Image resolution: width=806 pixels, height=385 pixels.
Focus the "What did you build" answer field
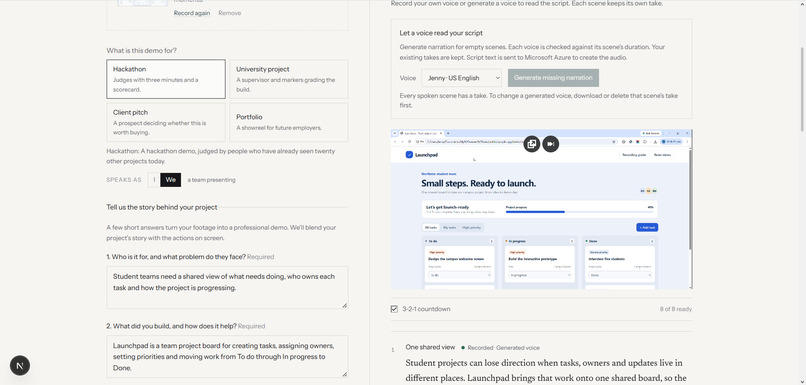pyautogui.click(x=227, y=357)
